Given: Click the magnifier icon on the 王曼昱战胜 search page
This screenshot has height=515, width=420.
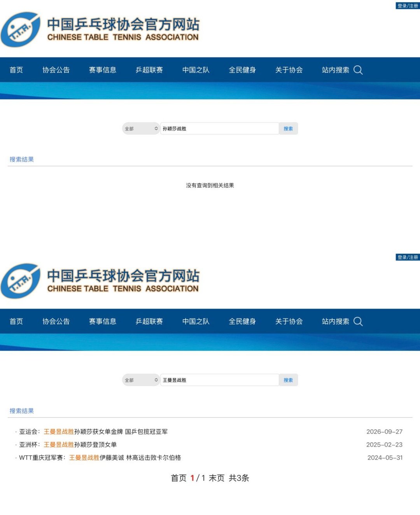Looking at the screenshot, I should [x=358, y=322].
